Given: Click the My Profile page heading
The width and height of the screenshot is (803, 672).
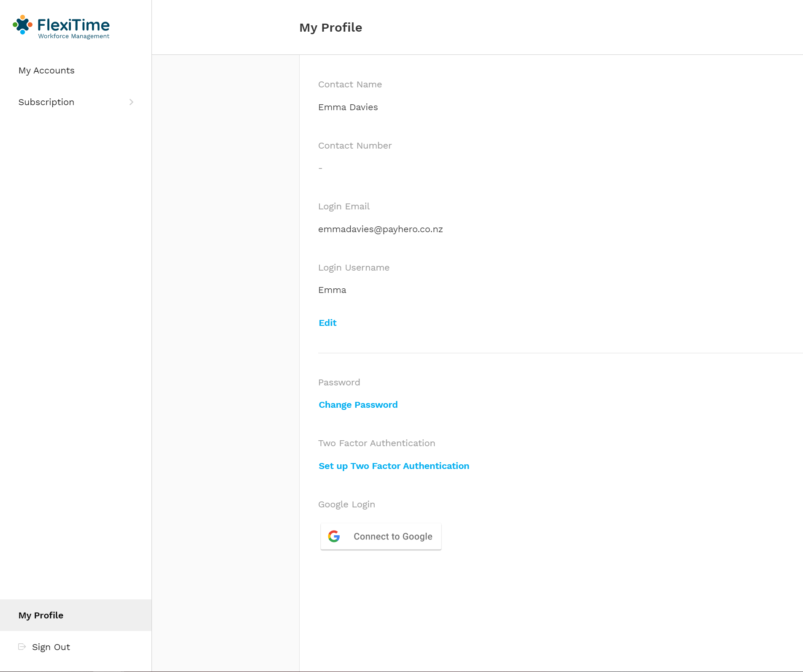Looking at the screenshot, I should (331, 27).
